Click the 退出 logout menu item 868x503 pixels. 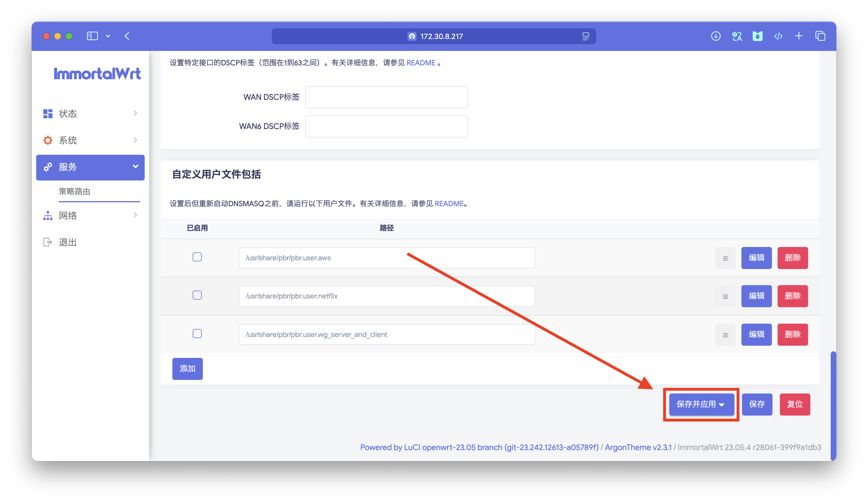[x=68, y=242]
